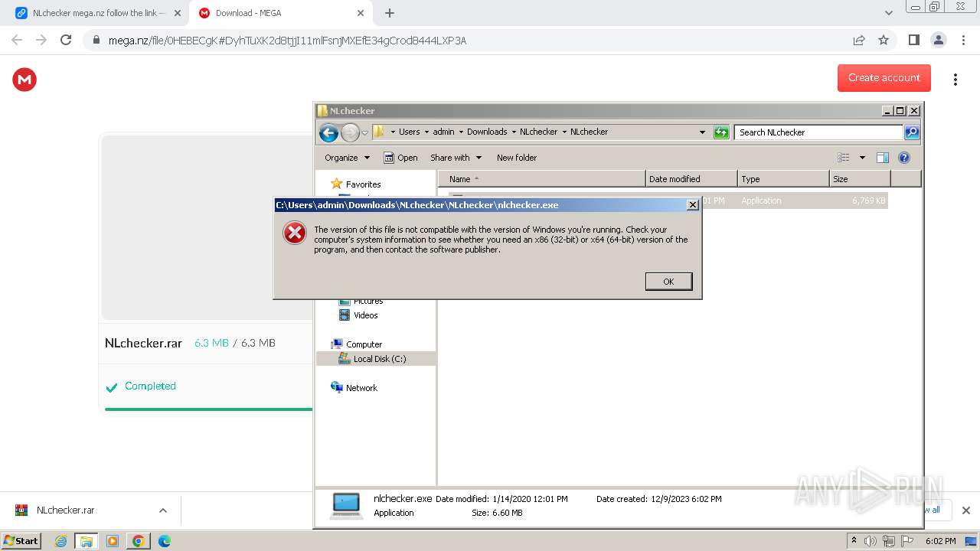Click the Chrome taskbar icon
Screen dimensions: 980x551
(139, 541)
